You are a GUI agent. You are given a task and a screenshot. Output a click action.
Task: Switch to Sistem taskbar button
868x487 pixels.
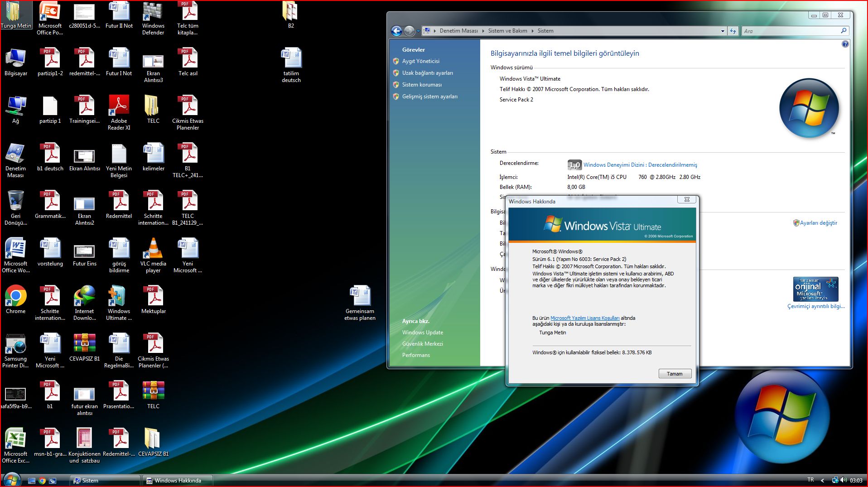click(x=105, y=481)
